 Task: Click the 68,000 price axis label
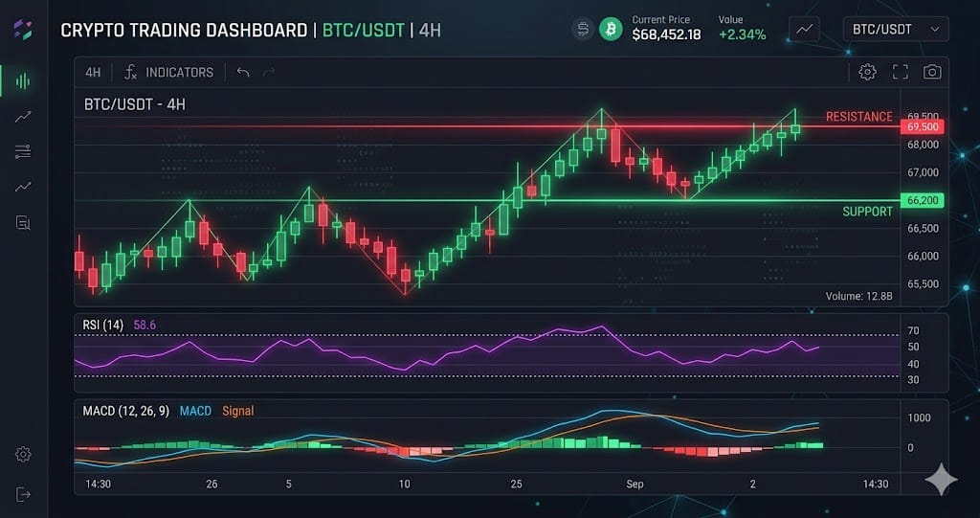[x=924, y=145]
